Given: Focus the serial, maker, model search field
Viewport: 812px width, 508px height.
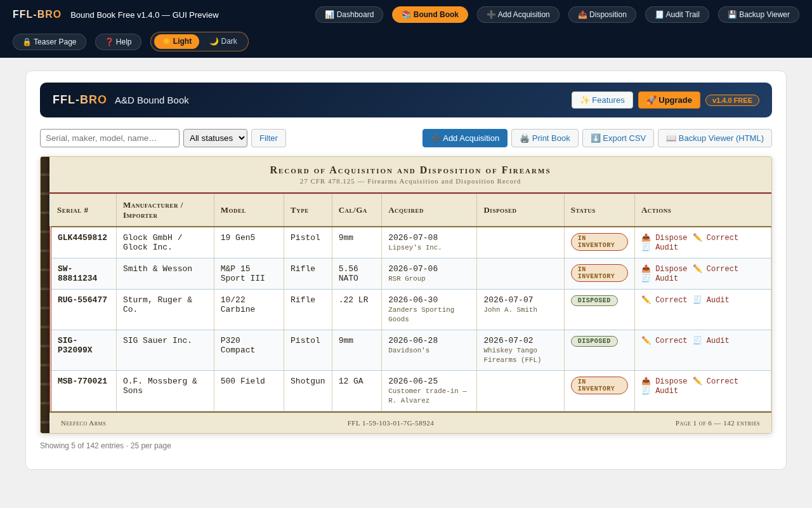Looking at the screenshot, I should pyautogui.click(x=110, y=138).
